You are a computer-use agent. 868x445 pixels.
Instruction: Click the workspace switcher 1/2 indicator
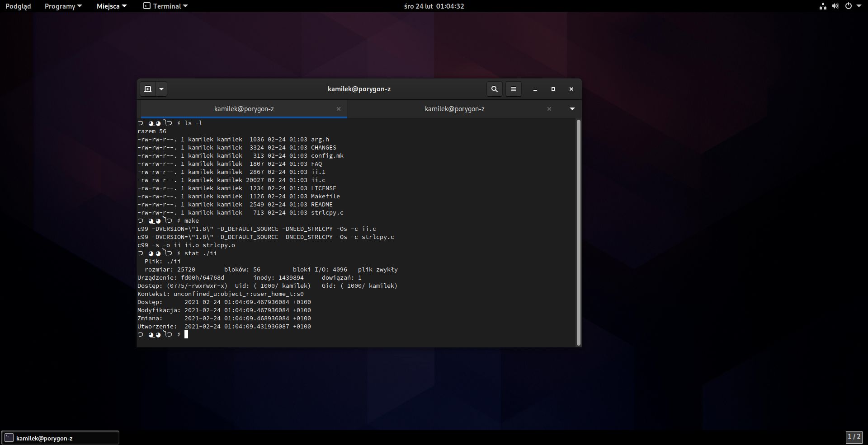coord(854,437)
